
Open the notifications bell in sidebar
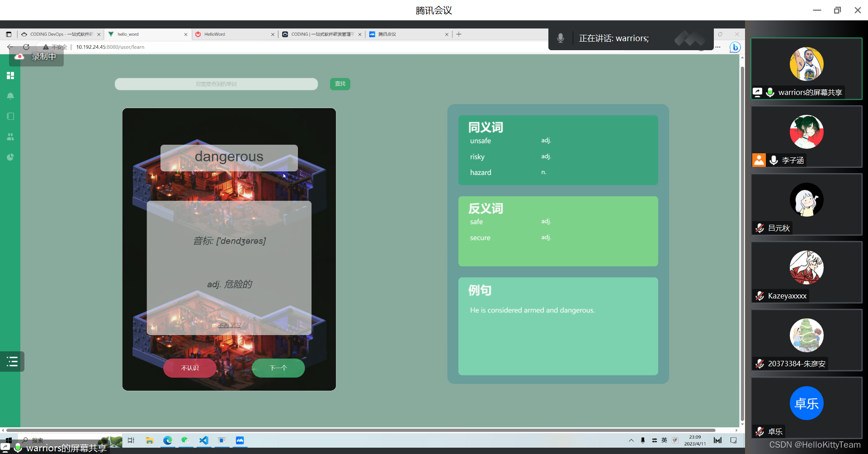pos(10,96)
